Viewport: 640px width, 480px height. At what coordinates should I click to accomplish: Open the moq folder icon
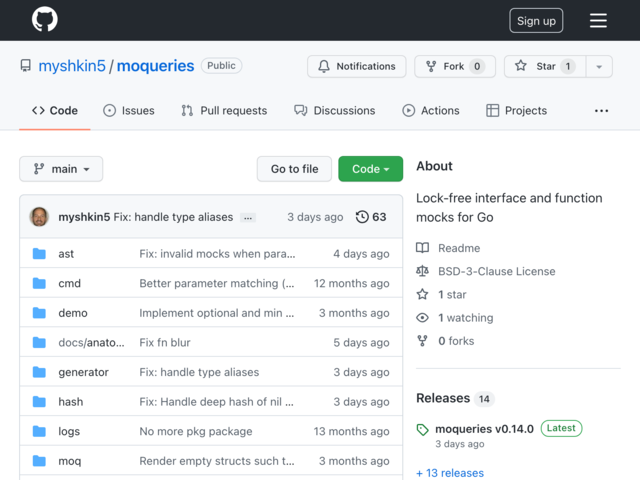tap(39, 461)
